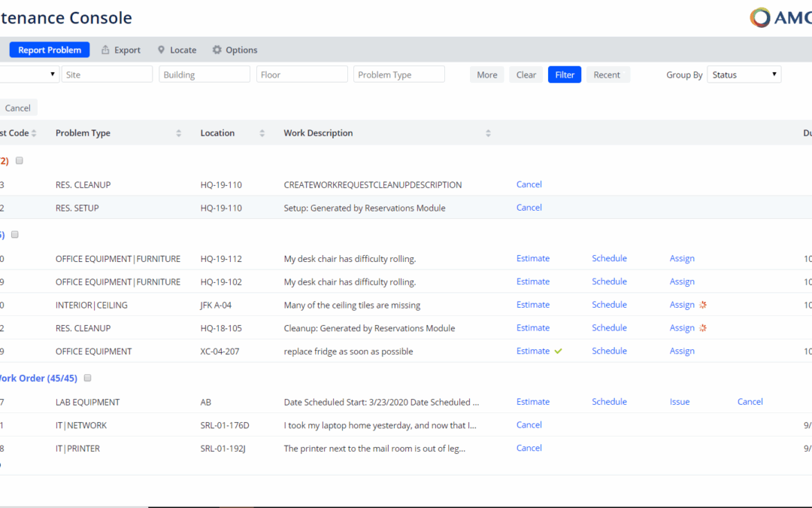Click the Report Problem button
The height and width of the screenshot is (508, 812).
pyautogui.click(x=49, y=50)
